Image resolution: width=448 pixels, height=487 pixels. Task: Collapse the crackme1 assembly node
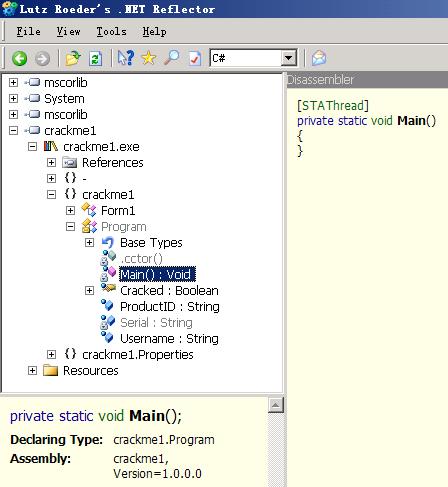(x=13, y=130)
